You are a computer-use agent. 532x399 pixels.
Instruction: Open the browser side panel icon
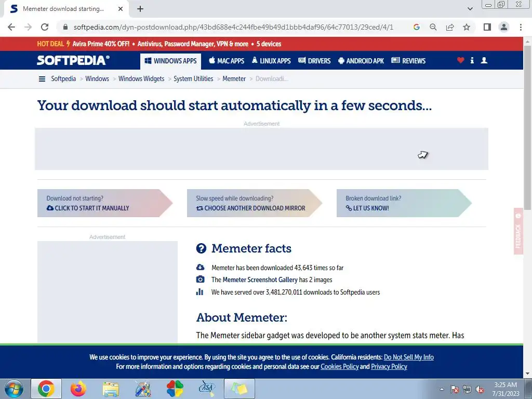click(487, 27)
